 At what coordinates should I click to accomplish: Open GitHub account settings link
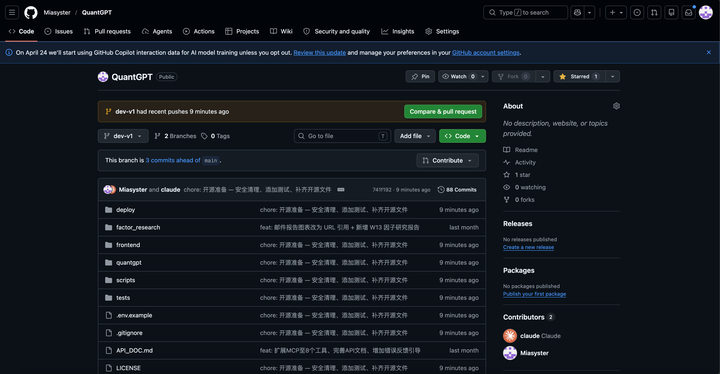tap(486, 53)
